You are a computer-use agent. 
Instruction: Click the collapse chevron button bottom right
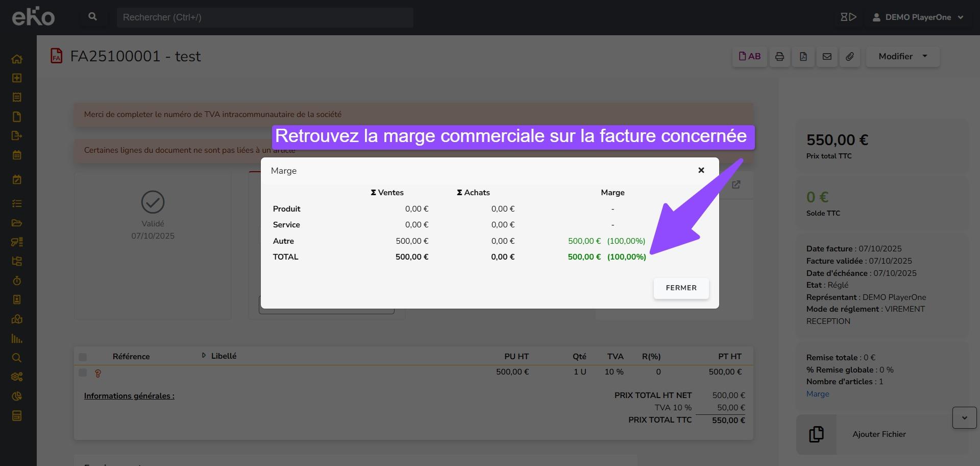pyautogui.click(x=964, y=418)
